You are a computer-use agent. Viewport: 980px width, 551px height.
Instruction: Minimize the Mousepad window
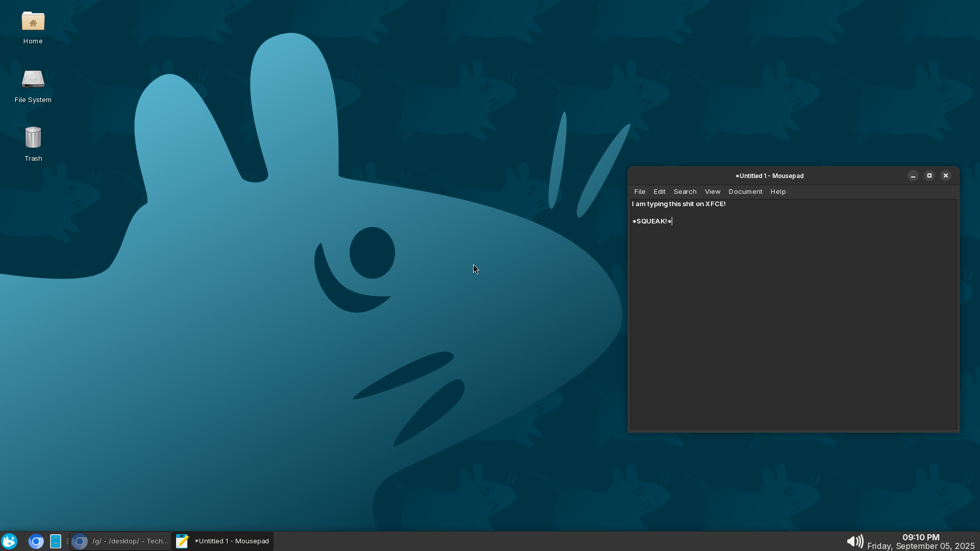point(913,176)
